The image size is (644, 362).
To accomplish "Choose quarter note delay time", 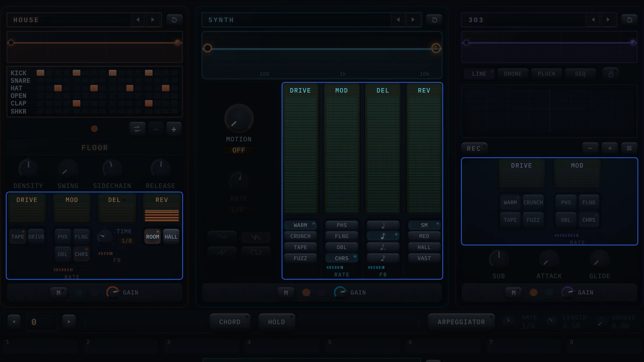I will [x=383, y=225].
